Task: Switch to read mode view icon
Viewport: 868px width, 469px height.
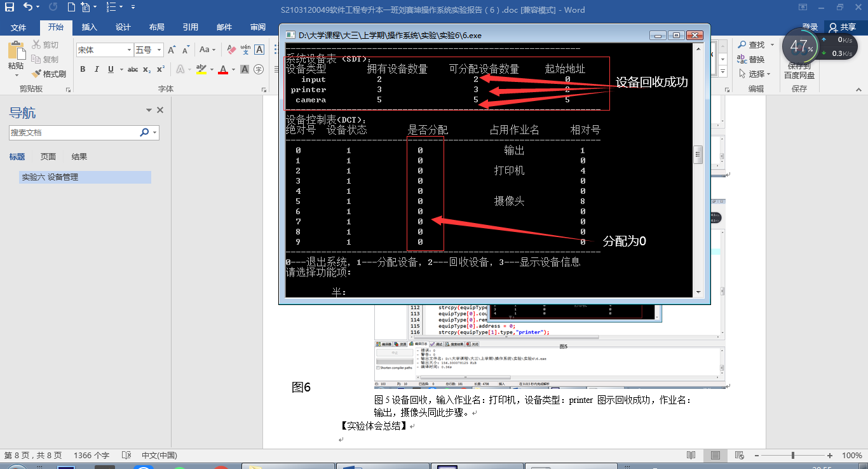Action: 691,456
